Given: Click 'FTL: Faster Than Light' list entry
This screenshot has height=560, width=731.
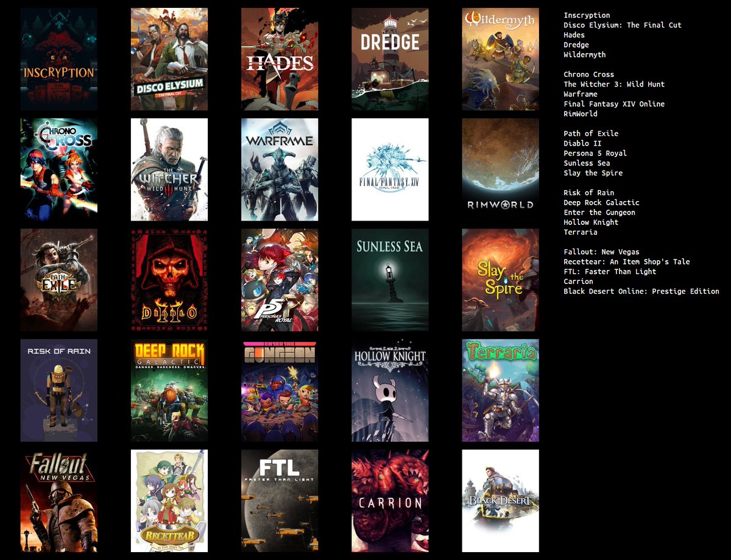Looking at the screenshot, I should [610, 271].
